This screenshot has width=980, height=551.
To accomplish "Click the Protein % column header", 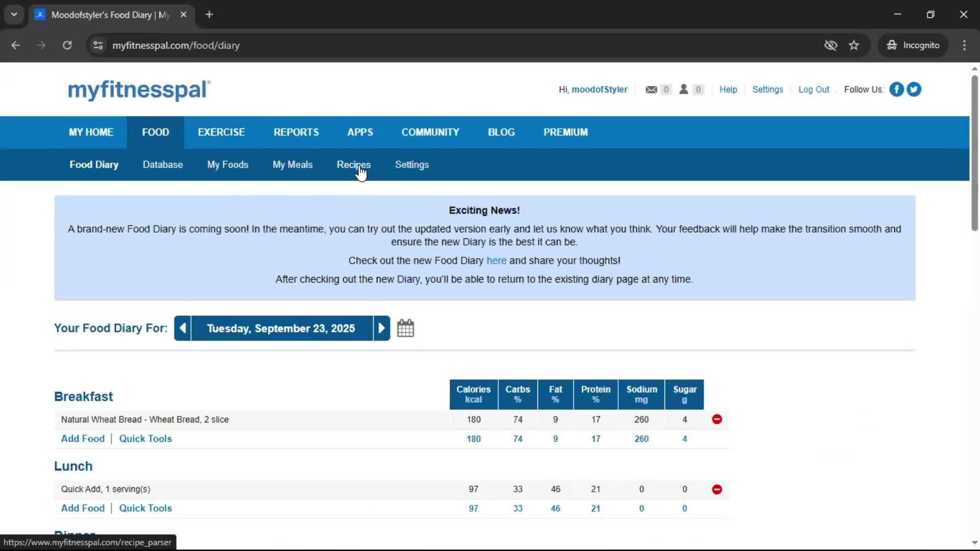I will 596,394.
